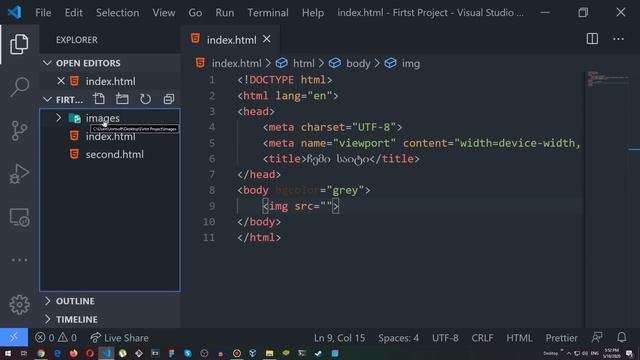Open the Help menu
The image size is (640, 360).
point(313,13)
